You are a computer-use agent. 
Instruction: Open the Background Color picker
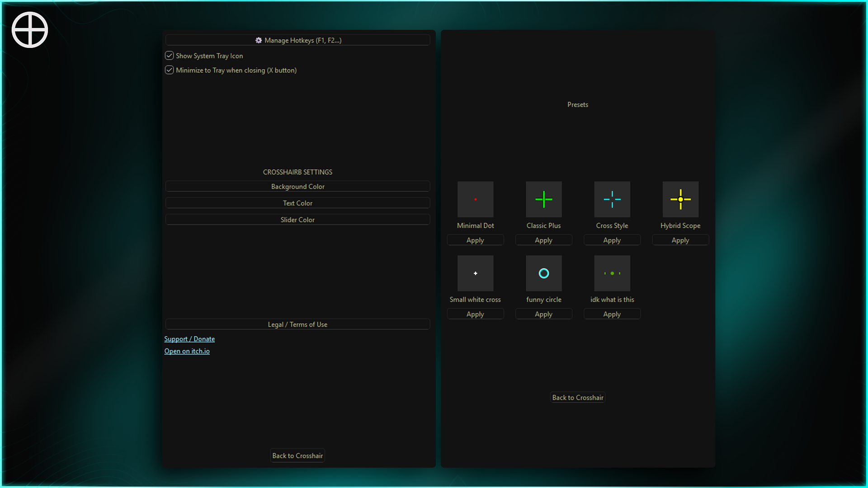[297, 187]
